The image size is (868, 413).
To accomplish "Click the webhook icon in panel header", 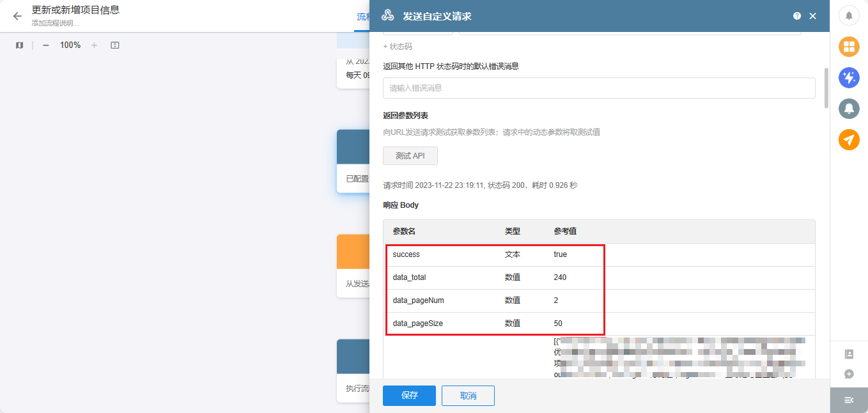I will coord(388,16).
